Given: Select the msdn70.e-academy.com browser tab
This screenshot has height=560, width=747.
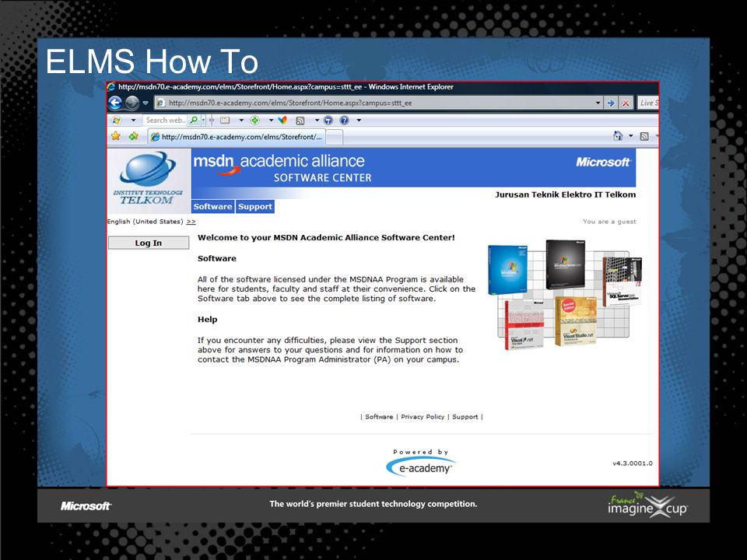Looking at the screenshot, I should pyautogui.click(x=237, y=137).
